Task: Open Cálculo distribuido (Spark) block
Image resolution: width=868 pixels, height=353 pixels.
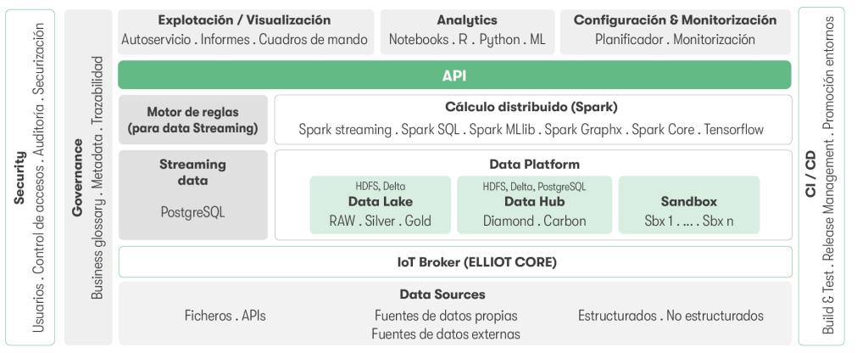Action: [532, 120]
